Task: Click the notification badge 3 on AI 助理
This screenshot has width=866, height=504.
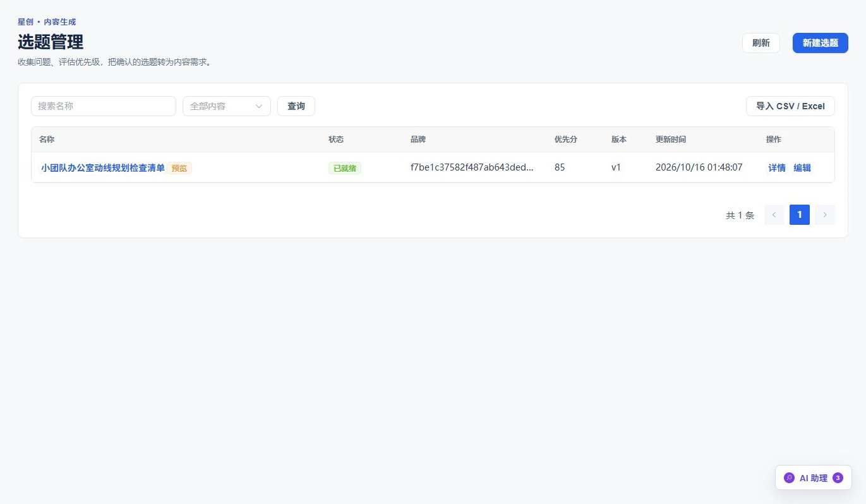Action: (x=838, y=478)
